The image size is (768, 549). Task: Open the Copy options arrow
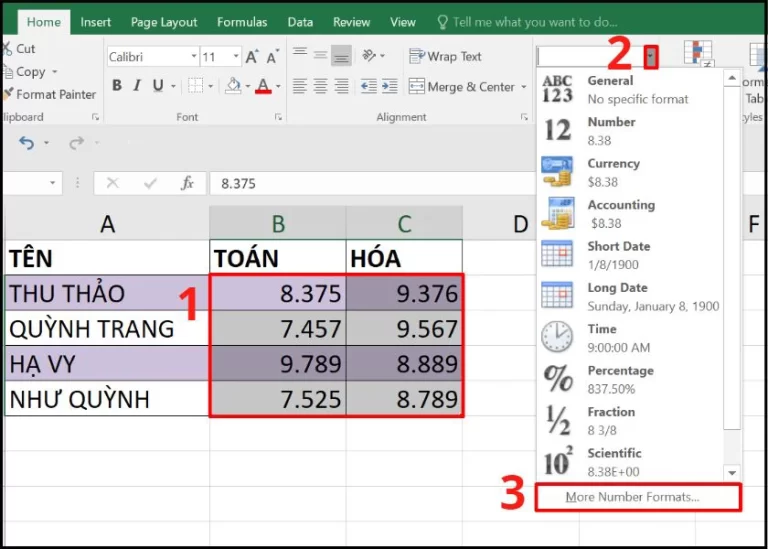(54, 72)
